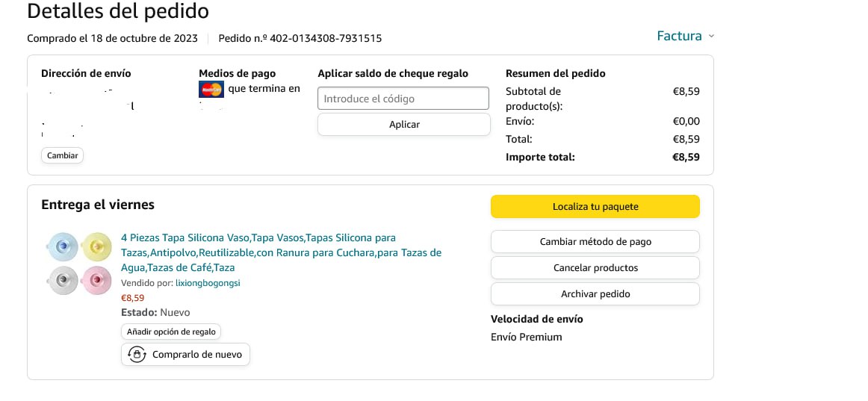
Task: Click the Mastercard card logo
Action: 211,90
